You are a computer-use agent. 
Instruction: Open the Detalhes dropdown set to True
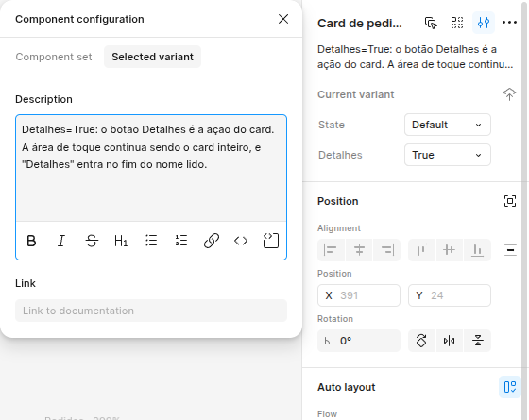pyautogui.click(x=448, y=155)
